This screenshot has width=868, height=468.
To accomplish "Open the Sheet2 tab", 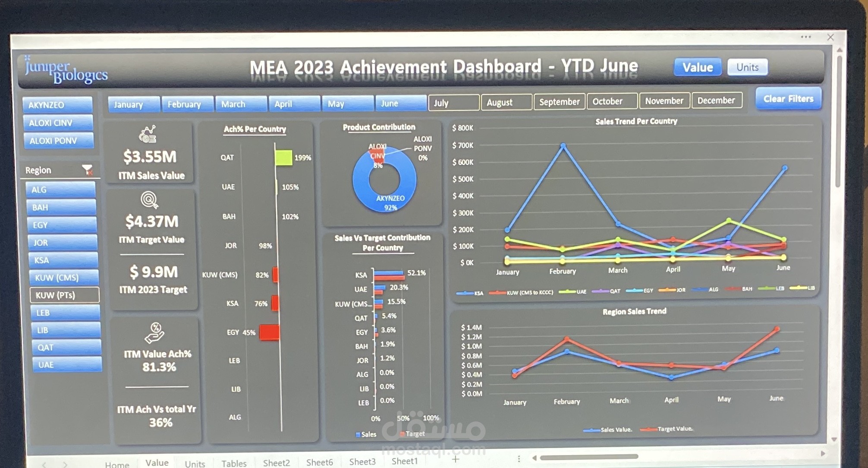I will coord(277,463).
